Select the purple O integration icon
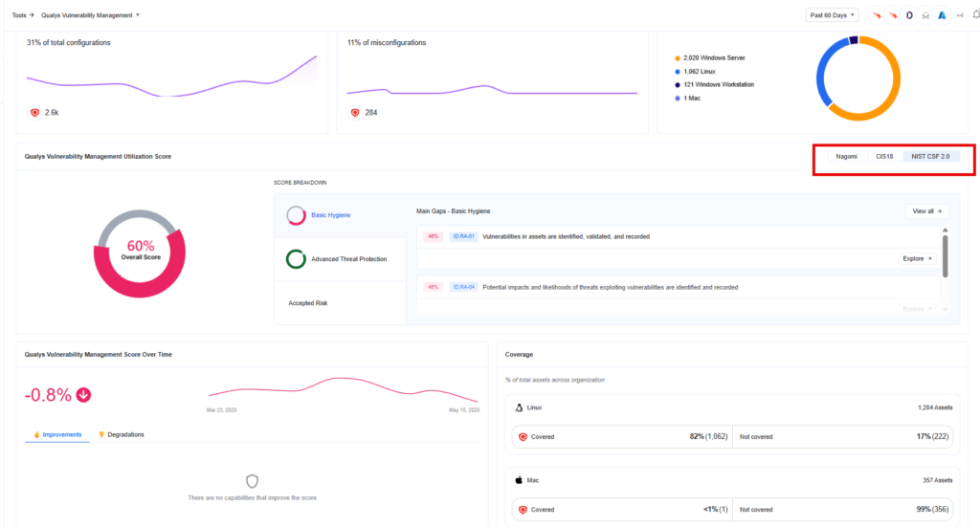The height and width of the screenshot is (527, 980). tap(909, 15)
